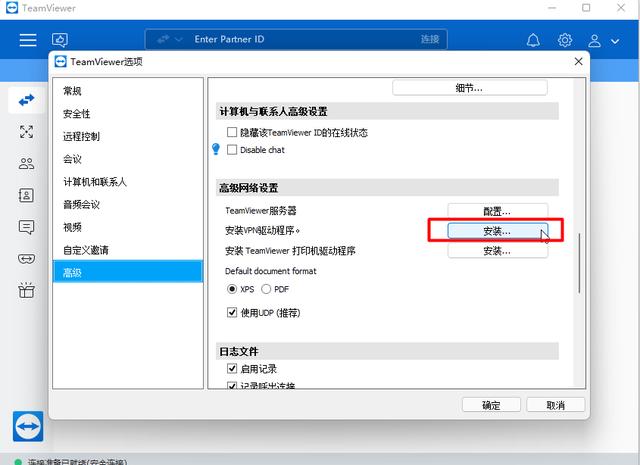The image size is (640, 465).
Task: Click 安装 for the VPN driver
Action: click(x=497, y=231)
